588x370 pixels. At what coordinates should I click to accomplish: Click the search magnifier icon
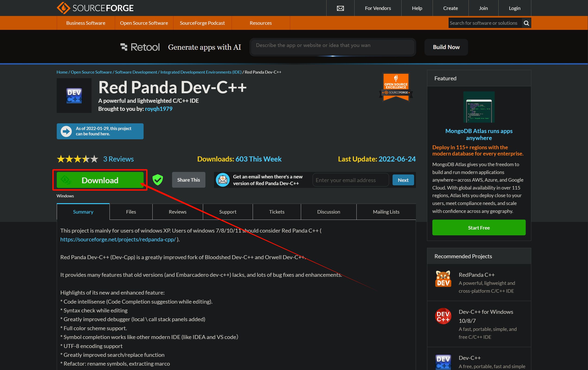(x=526, y=23)
